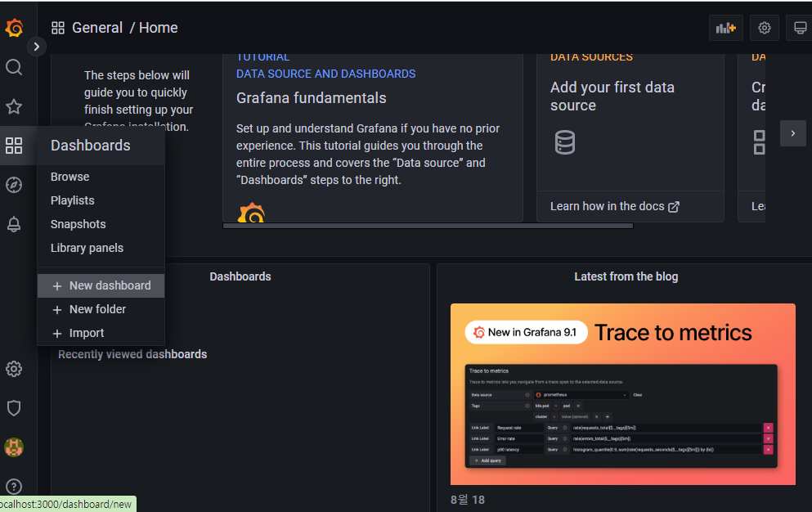Open Server admin shield icon

[14, 408]
